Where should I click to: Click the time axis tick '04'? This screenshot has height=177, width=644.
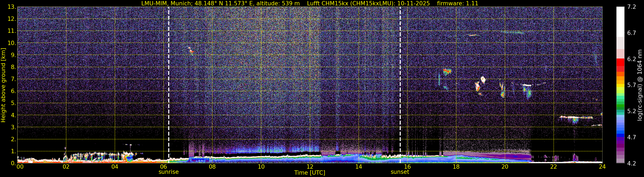[115, 167]
